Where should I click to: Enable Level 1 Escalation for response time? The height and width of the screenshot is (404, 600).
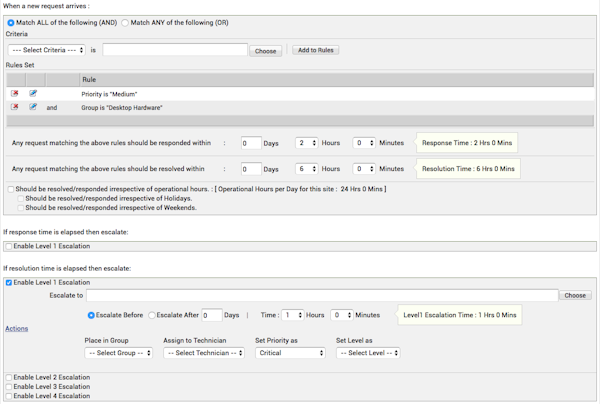(9, 245)
